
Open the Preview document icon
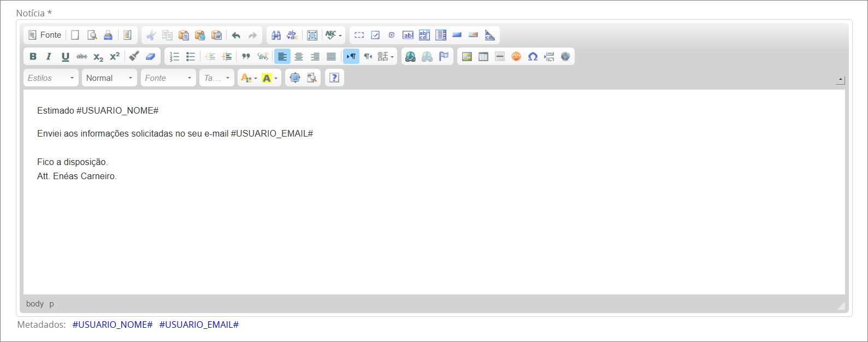click(92, 35)
